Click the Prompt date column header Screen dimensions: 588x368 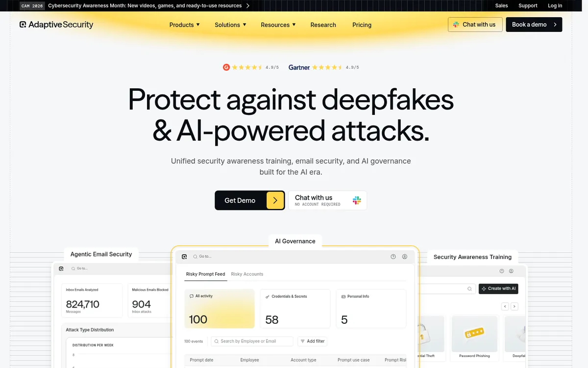point(201,360)
